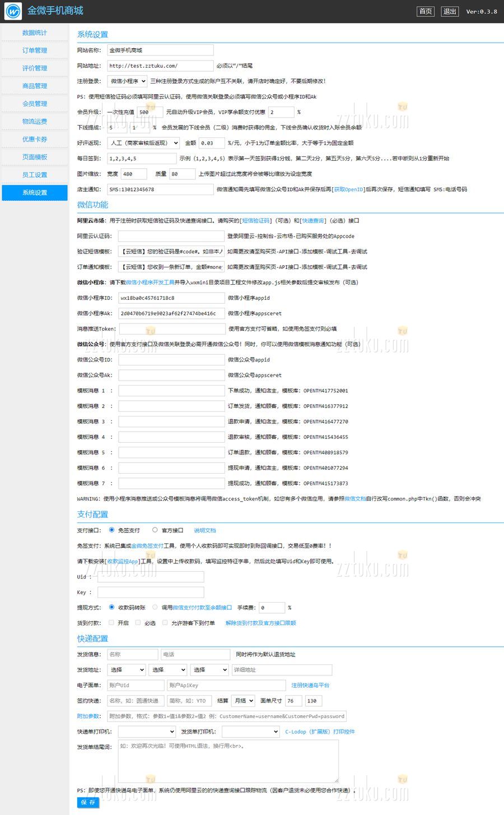Expand the 注册登录 微信小程序 dropdown
This screenshot has width=504, height=815.
pos(127,81)
